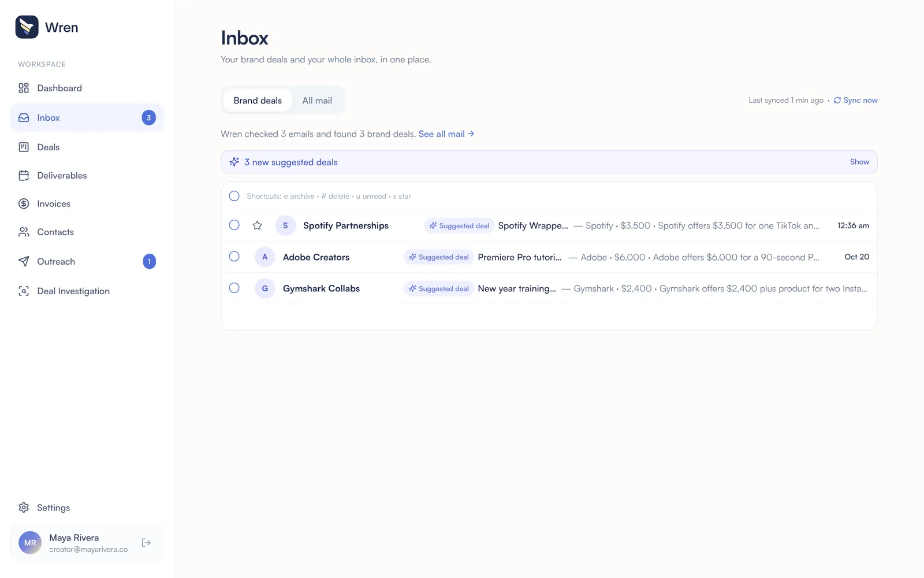
Task: Click the Contacts people icon
Action: tap(24, 232)
